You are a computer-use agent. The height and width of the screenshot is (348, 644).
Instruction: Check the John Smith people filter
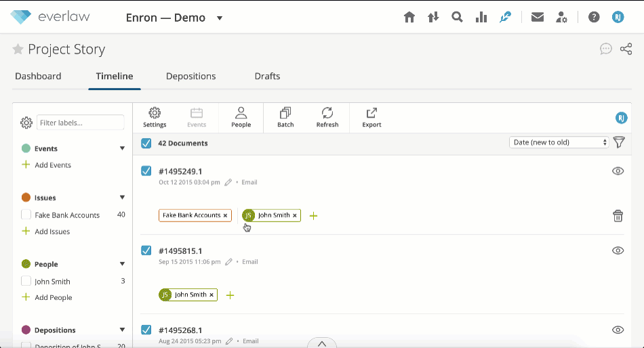[26, 281]
